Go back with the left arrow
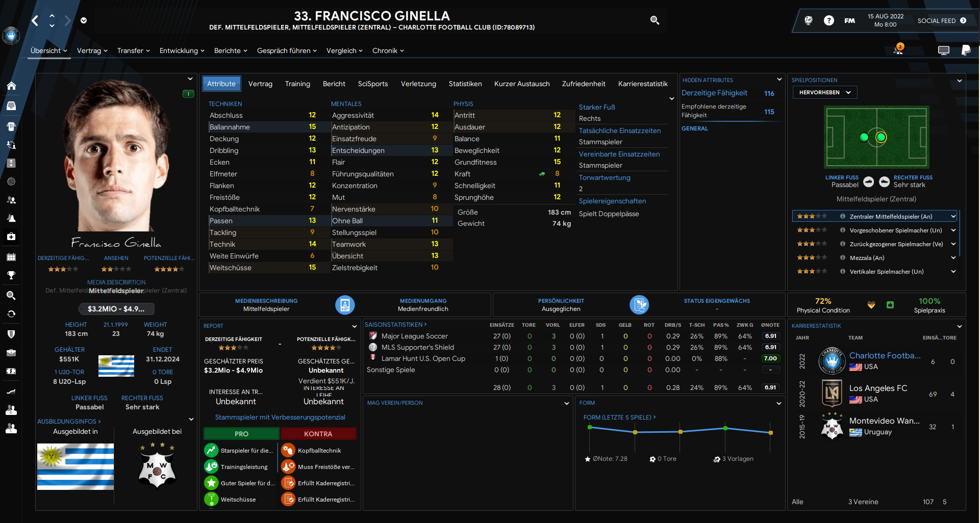This screenshot has width=980, height=523. coord(35,20)
